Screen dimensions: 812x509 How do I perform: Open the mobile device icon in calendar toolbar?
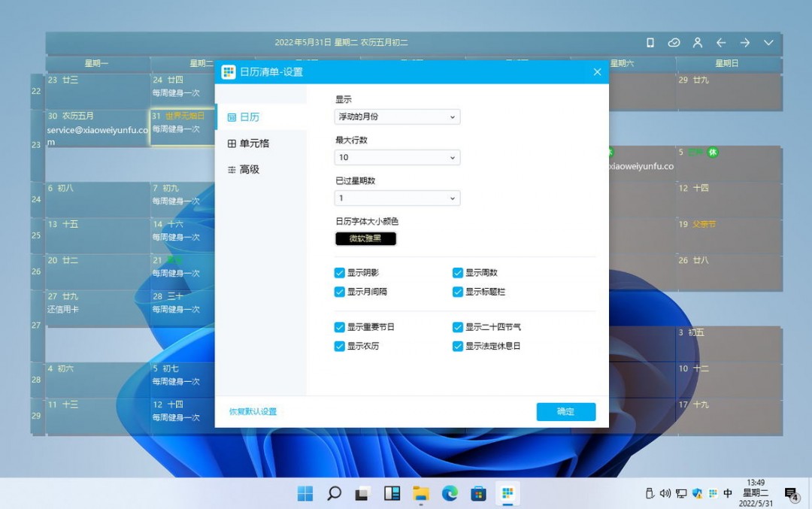pyautogui.click(x=650, y=43)
